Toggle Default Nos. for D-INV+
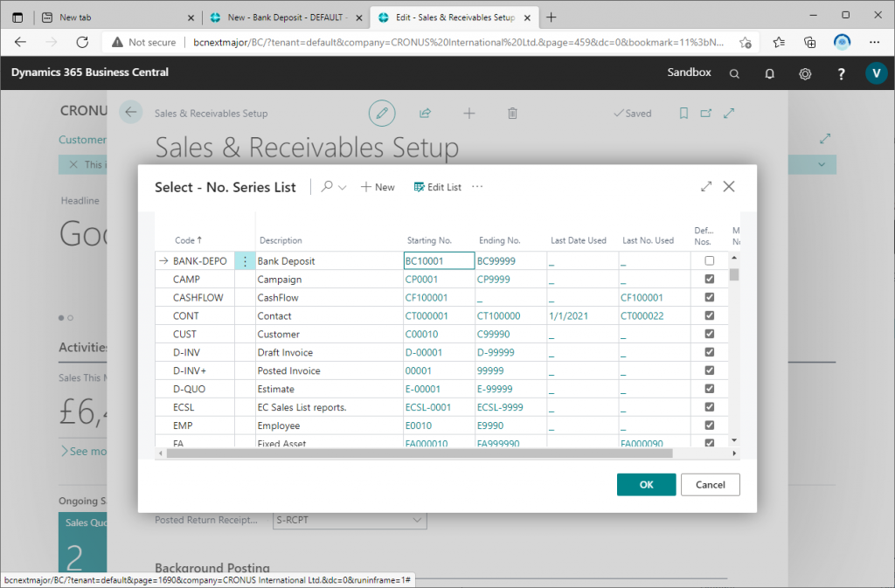Image resolution: width=895 pixels, height=588 pixels. (709, 370)
